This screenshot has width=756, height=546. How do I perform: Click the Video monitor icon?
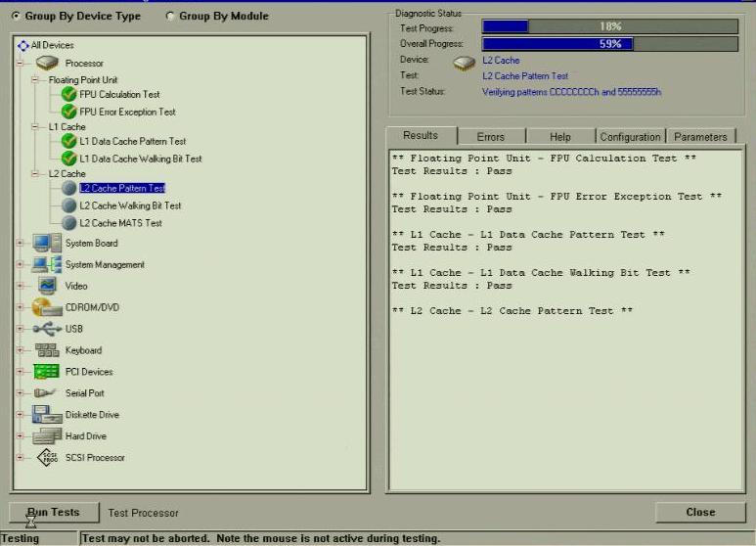point(47,286)
